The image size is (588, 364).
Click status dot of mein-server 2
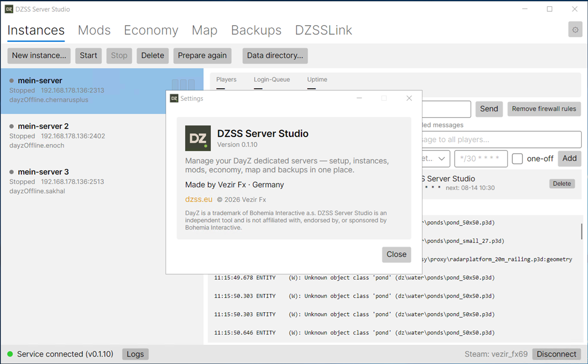click(12, 126)
